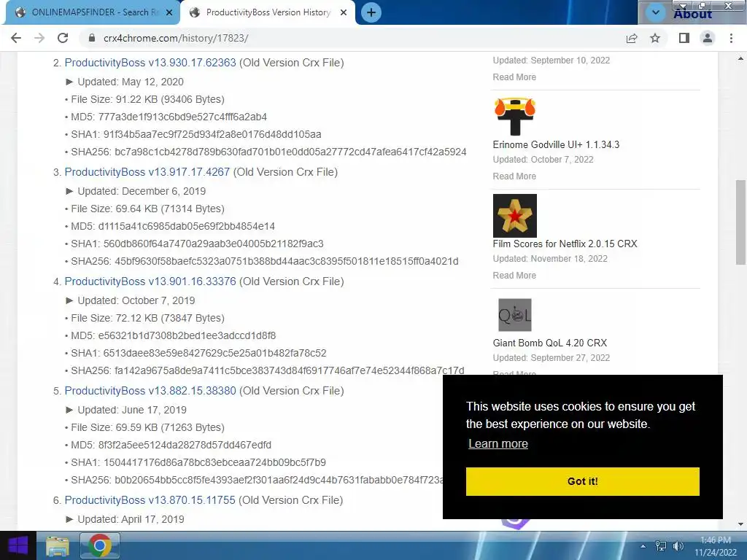Click the lock icon in address bar
This screenshot has height=560, width=747.
click(92, 38)
